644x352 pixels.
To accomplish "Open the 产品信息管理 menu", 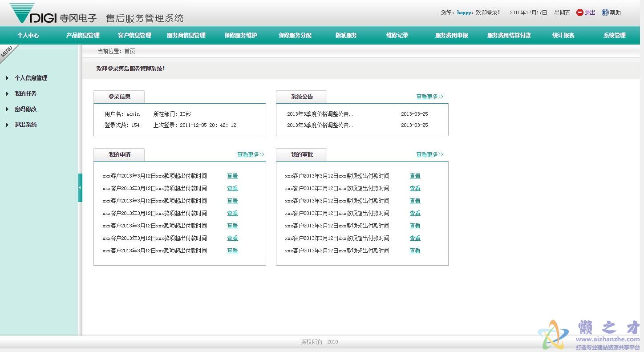I will point(83,36).
